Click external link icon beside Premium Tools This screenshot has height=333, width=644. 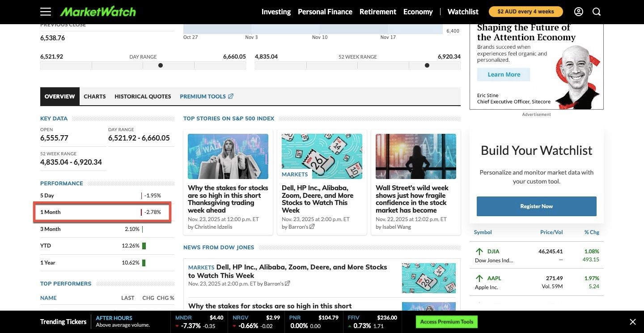231,96
